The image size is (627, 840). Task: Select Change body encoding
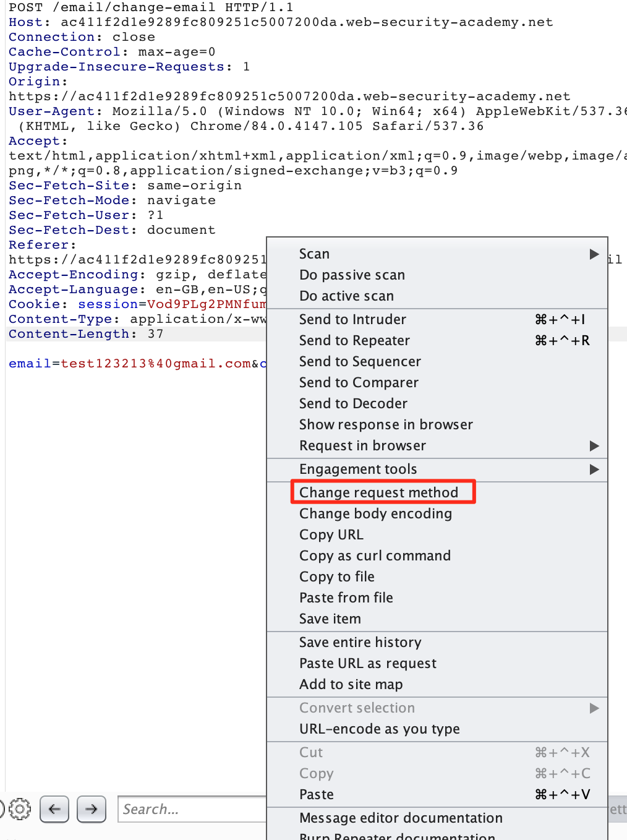tap(375, 513)
